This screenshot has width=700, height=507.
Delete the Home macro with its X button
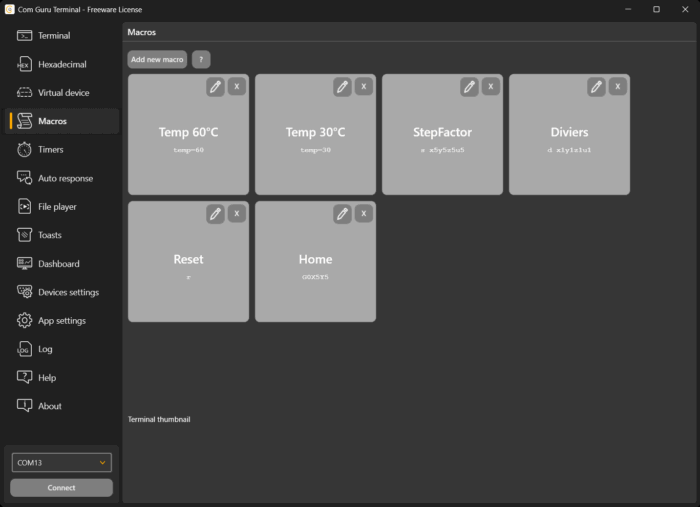[364, 214]
